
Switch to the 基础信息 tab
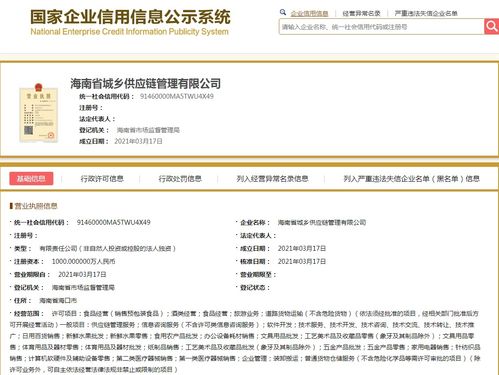(31, 179)
